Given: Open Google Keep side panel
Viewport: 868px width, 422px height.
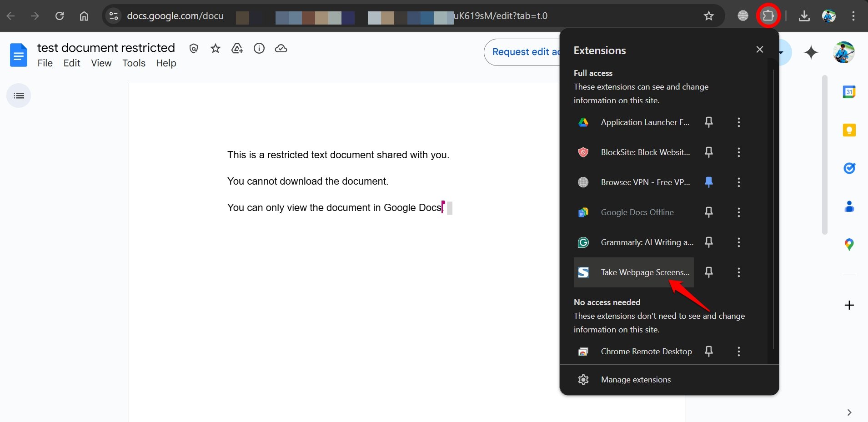Looking at the screenshot, I should 849,130.
